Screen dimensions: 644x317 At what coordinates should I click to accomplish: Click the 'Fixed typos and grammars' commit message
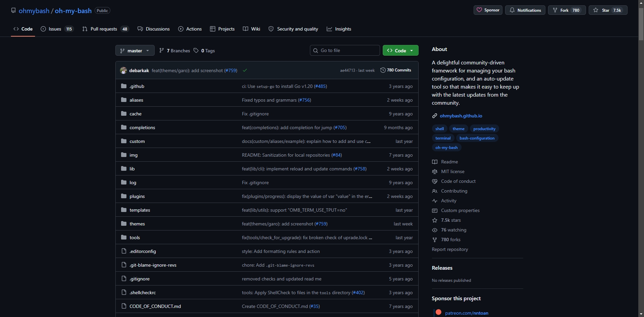coord(269,100)
